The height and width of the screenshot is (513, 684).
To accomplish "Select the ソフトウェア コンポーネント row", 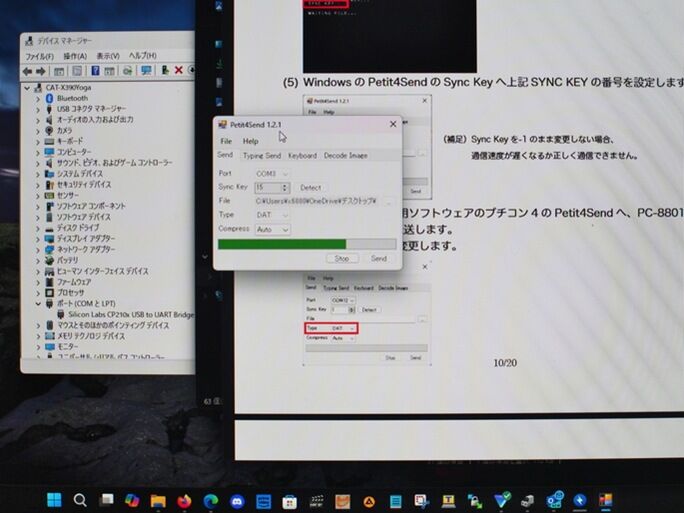I will click(x=91, y=206).
